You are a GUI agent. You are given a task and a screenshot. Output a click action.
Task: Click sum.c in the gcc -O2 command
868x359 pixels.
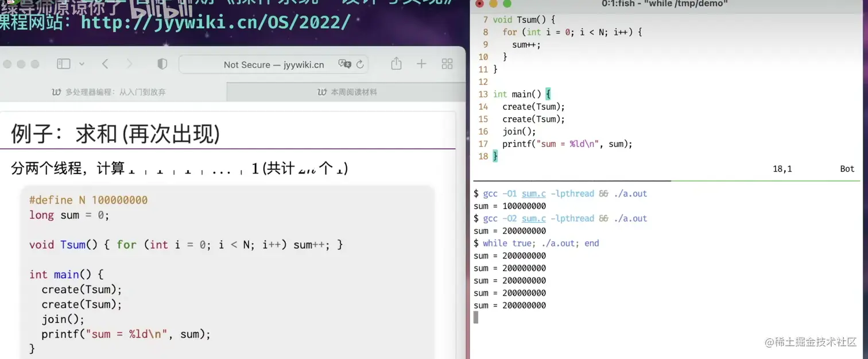(x=534, y=218)
